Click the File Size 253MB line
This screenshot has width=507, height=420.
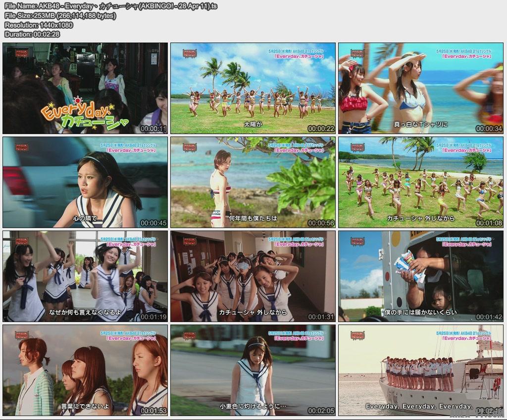point(60,15)
